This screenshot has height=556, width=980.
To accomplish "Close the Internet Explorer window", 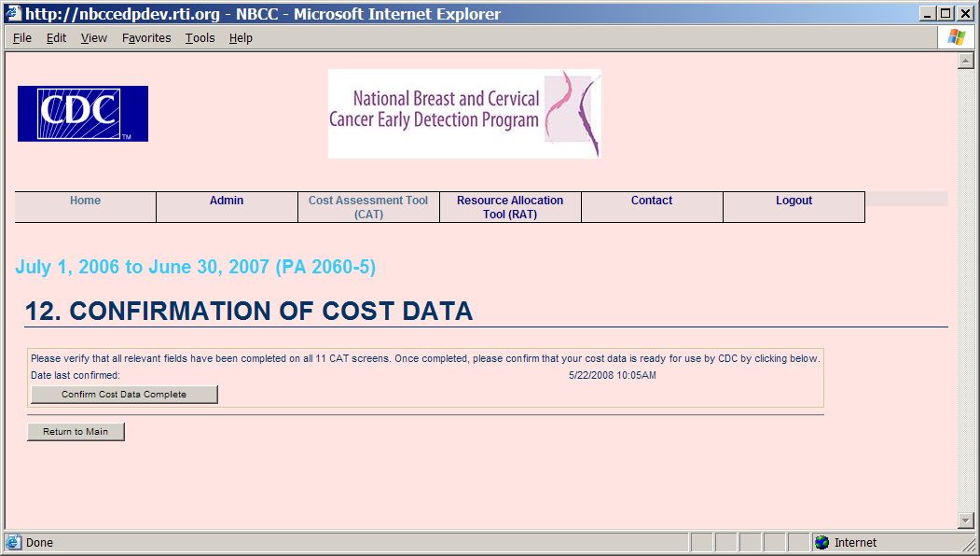I will click(x=966, y=13).
